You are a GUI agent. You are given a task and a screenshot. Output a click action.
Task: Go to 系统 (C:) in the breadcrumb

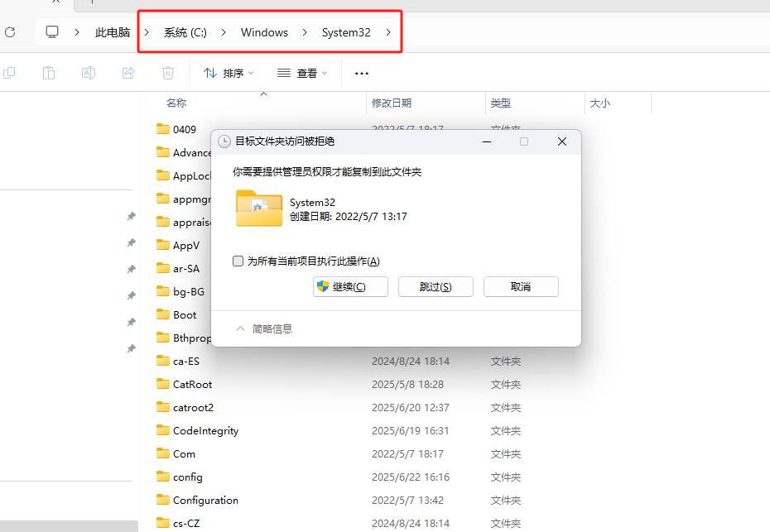(x=185, y=32)
